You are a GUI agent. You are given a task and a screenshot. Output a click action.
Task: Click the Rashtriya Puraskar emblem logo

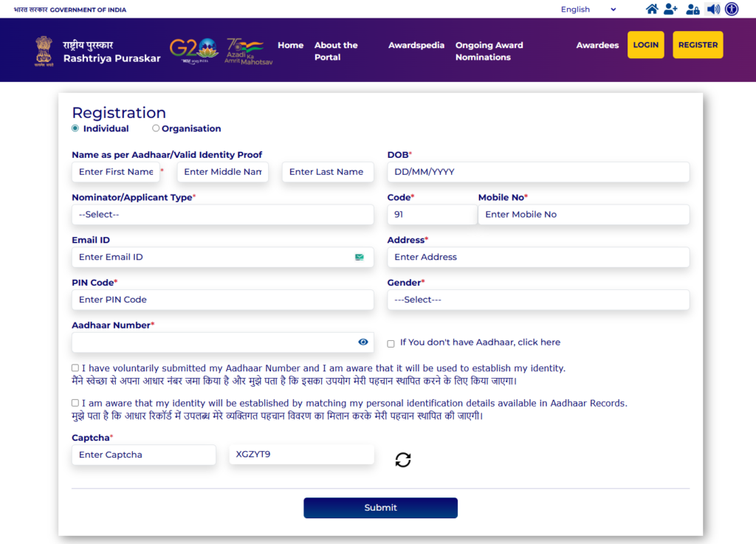44,51
